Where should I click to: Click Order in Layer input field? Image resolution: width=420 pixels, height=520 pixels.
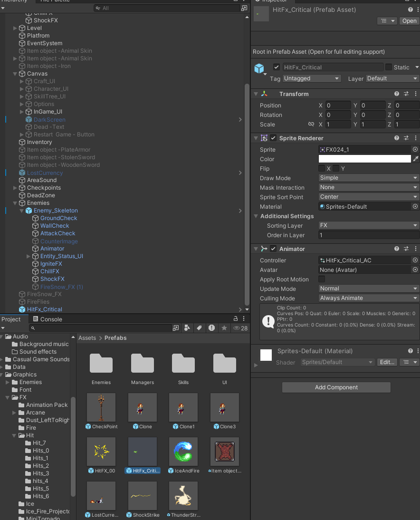[x=369, y=235]
